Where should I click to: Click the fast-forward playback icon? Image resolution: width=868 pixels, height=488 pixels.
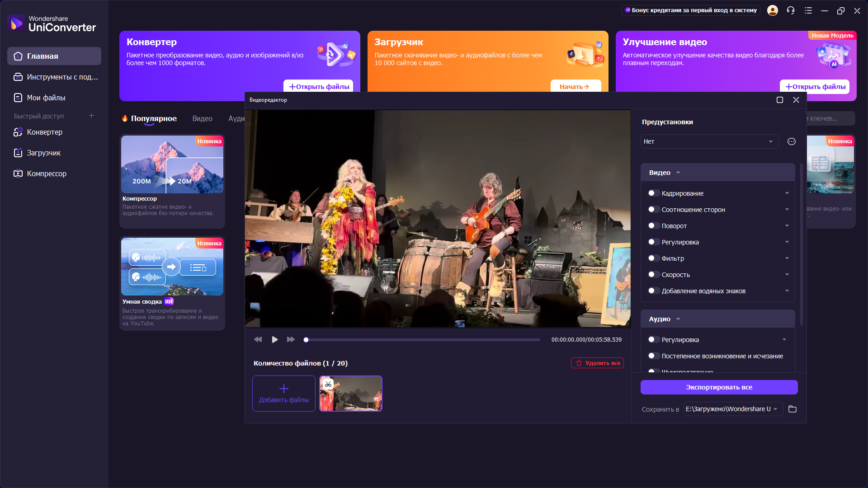(x=291, y=340)
